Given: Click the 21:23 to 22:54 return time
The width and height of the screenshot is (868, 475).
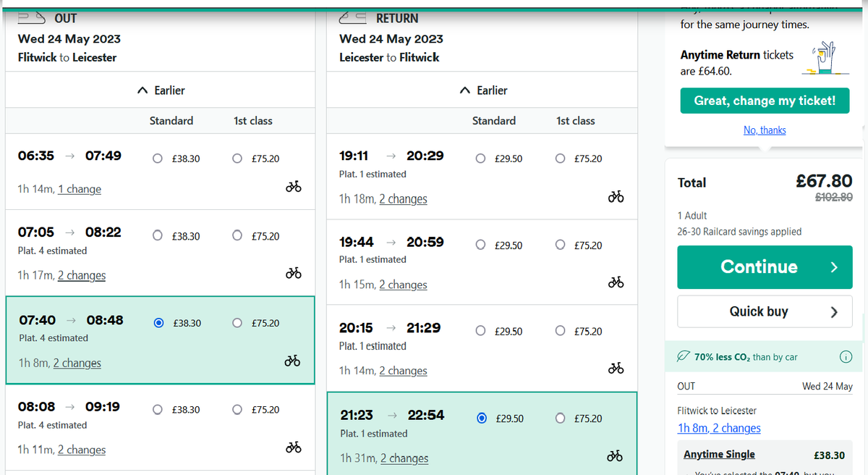Looking at the screenshot, I should [x=392, y=415].
